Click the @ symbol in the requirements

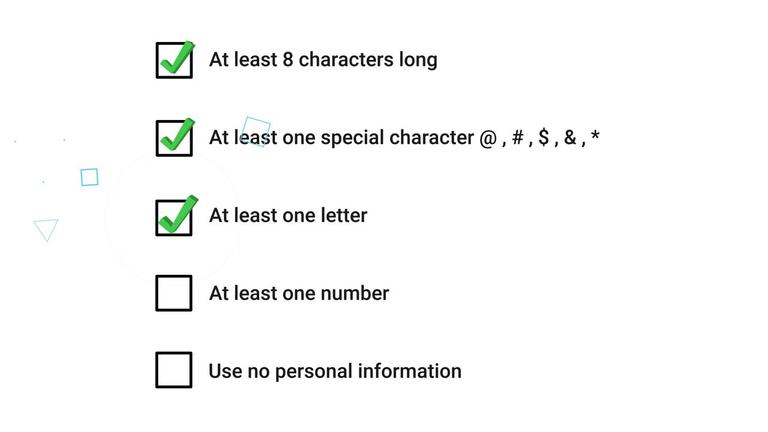488,138
